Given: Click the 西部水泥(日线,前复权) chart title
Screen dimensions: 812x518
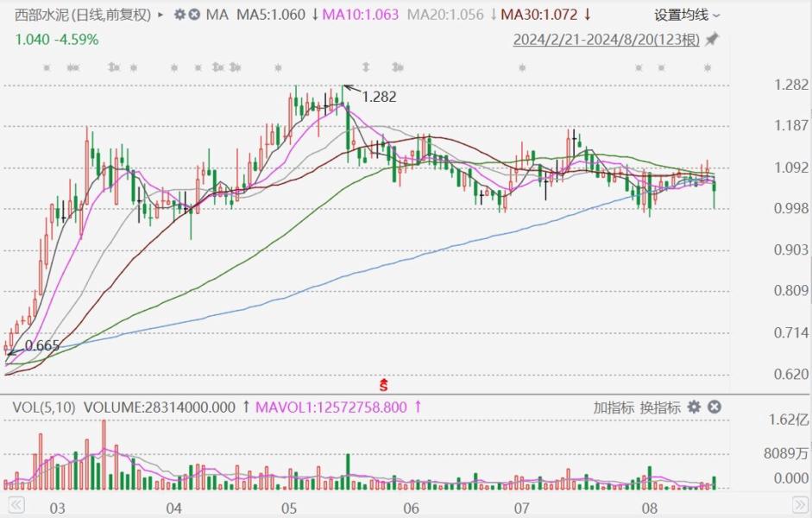Looking at the screenshot, I should (x=83, y=15).
